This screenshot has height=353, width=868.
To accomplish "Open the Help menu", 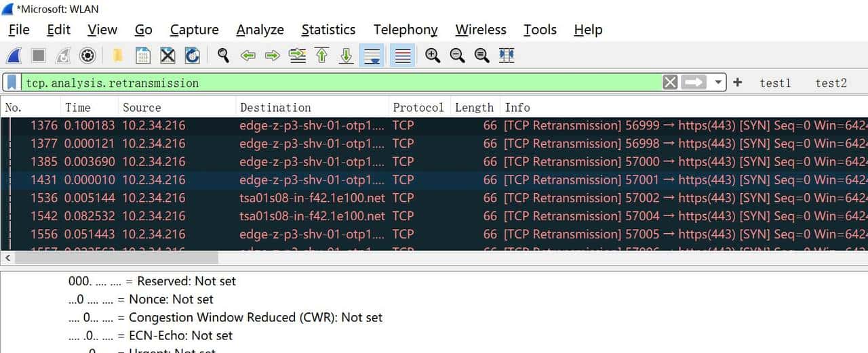I will coord(588,30).
